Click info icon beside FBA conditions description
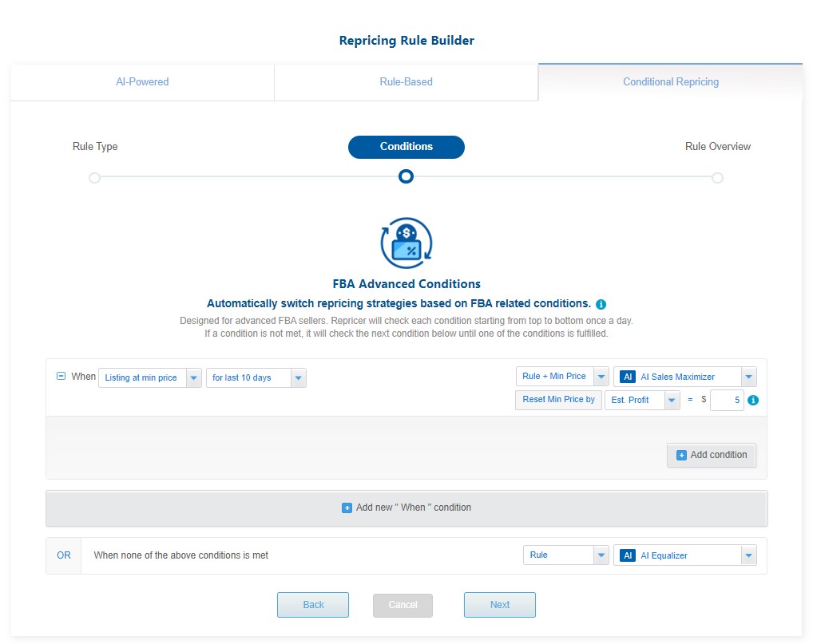The image size is (813, 644). 601,304
